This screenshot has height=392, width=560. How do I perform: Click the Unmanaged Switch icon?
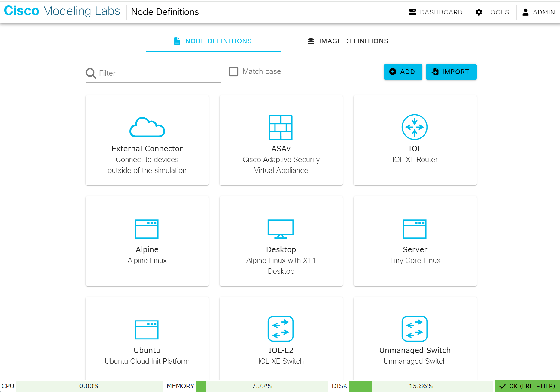coord(415,329)
